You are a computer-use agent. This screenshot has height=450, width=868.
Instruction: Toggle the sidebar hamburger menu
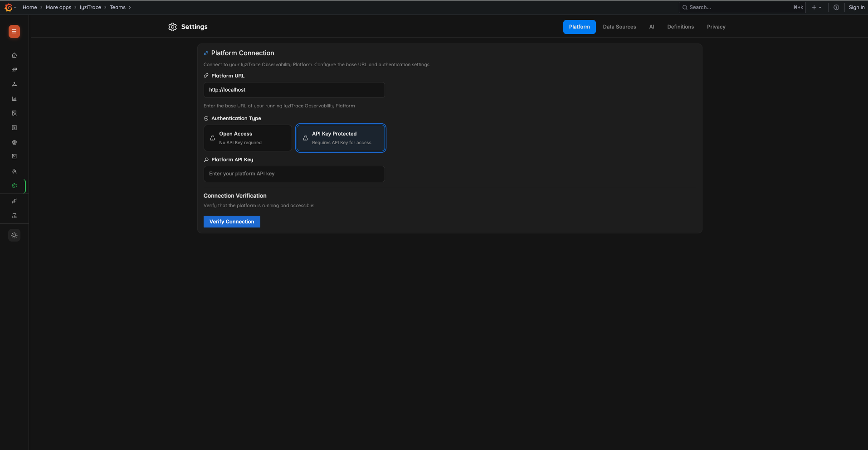pos(14,32)
